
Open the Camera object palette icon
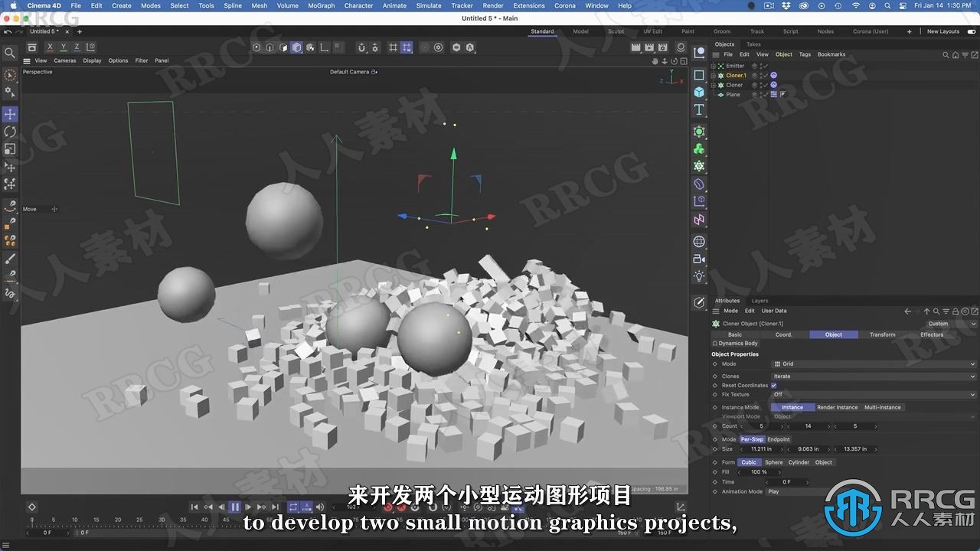699,259
